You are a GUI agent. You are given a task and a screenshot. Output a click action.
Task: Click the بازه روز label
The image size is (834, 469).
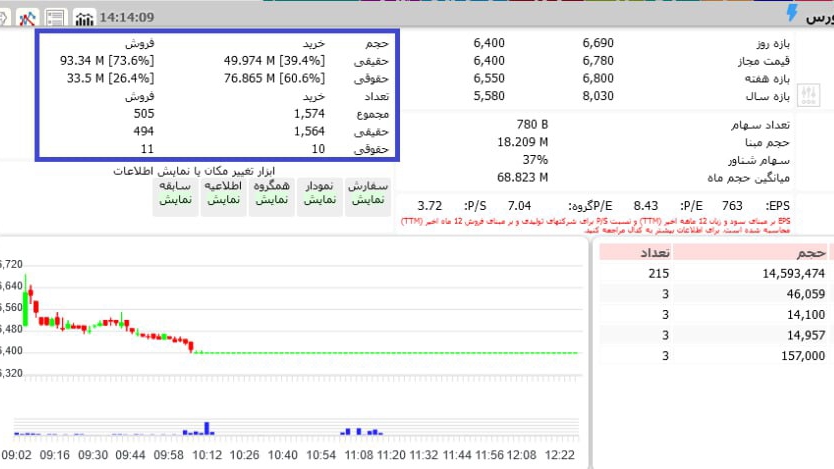click(773, 43)
